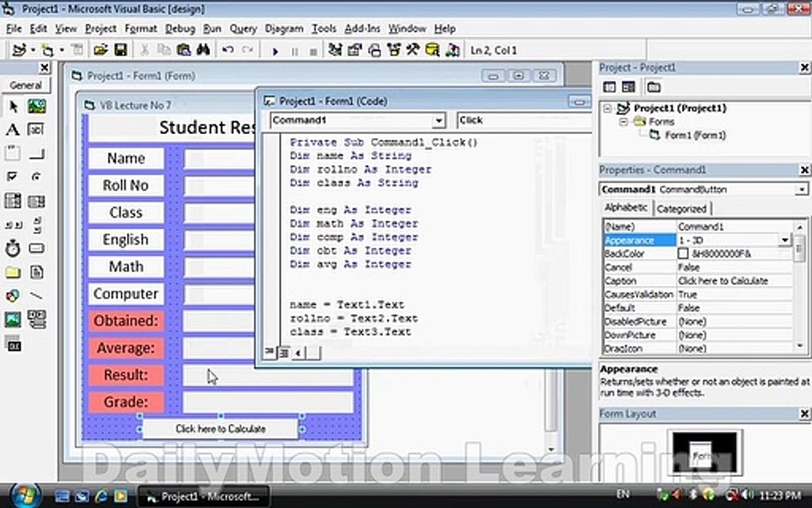Viewport: 812px width, 508px height.
Task: Open the General toolbox tab
Action: click(x=25, y=85)
